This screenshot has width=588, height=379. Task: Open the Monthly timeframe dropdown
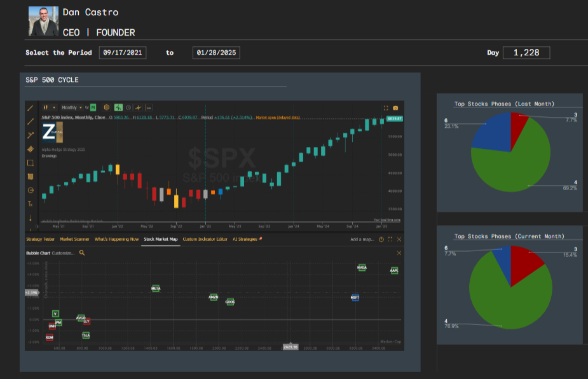tap(72, 107)
